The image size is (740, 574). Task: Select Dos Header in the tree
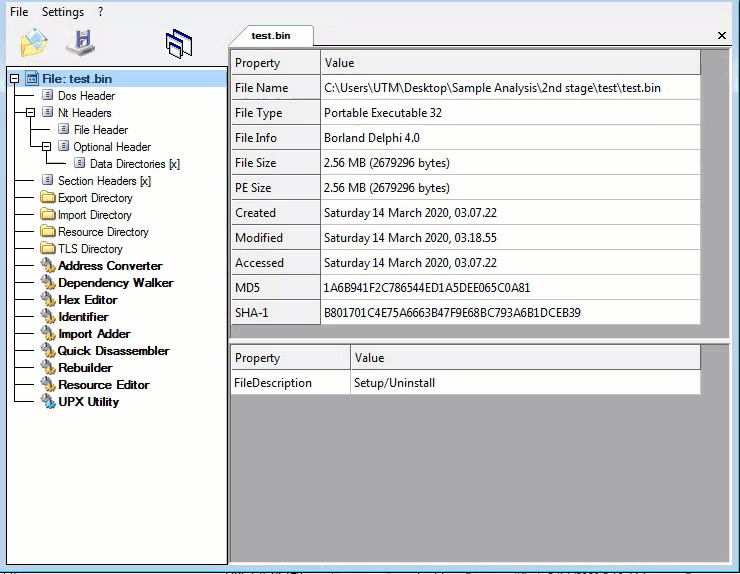(86, 96)
